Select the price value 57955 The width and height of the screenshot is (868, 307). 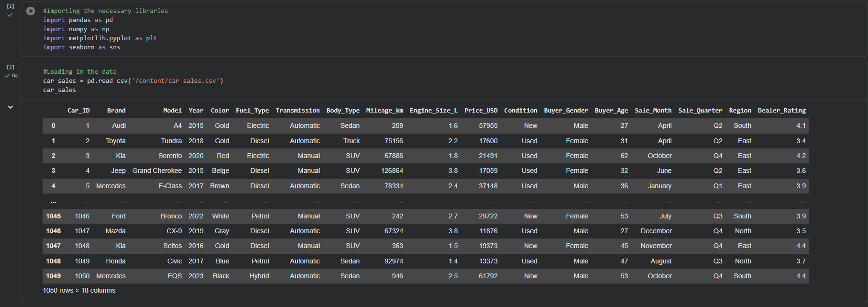coord(488,125)
